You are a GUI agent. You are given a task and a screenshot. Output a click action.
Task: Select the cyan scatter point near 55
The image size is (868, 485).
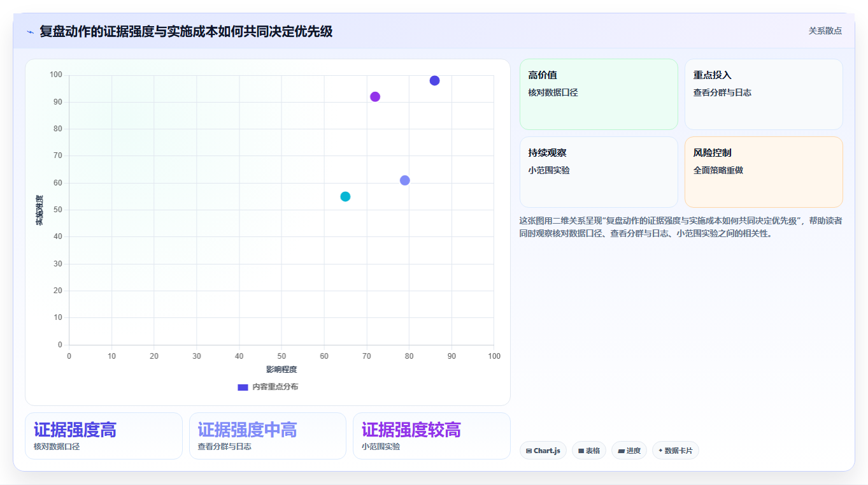tap(345, 196)
